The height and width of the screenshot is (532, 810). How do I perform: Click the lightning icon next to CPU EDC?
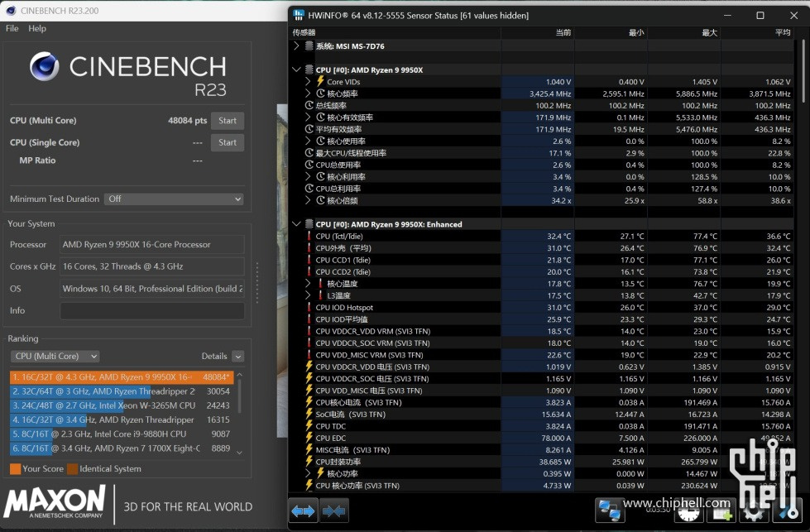[309, 438]
